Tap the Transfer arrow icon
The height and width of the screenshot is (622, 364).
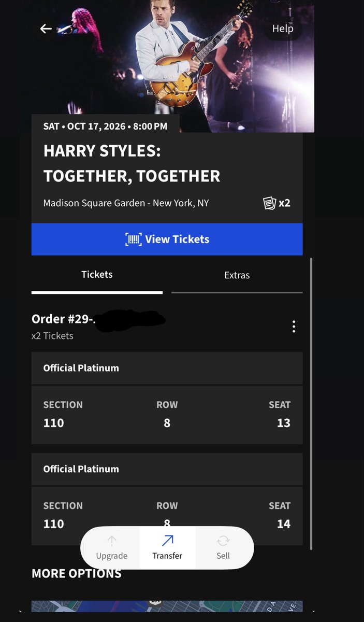click(x=167, y=541)
